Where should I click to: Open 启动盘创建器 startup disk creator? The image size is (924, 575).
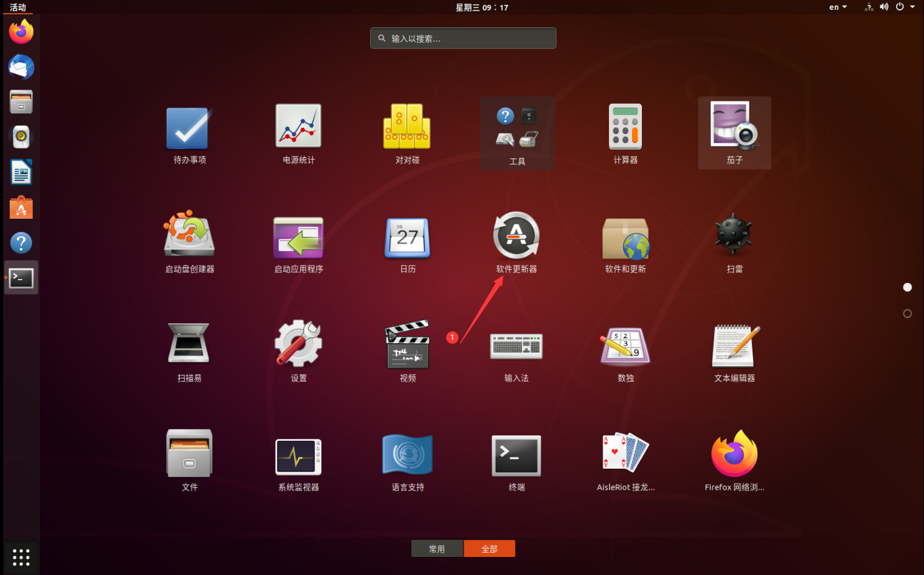click(189, 242)
